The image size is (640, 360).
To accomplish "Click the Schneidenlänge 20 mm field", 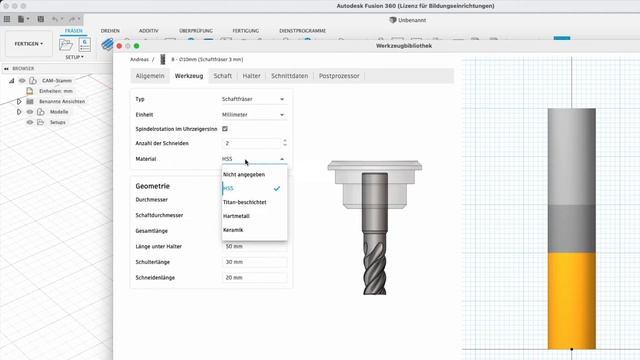I will [x=255, y=278].
